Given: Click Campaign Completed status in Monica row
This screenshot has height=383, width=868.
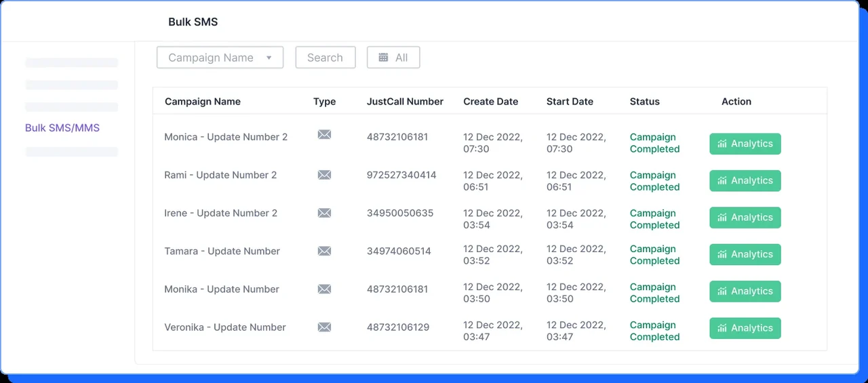Looking at the screenshot, I should pyautogui.click(x=654, y=143).
